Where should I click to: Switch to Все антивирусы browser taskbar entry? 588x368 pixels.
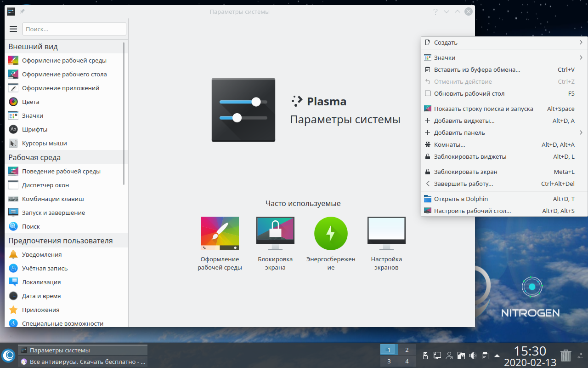[x=83, y=362]
